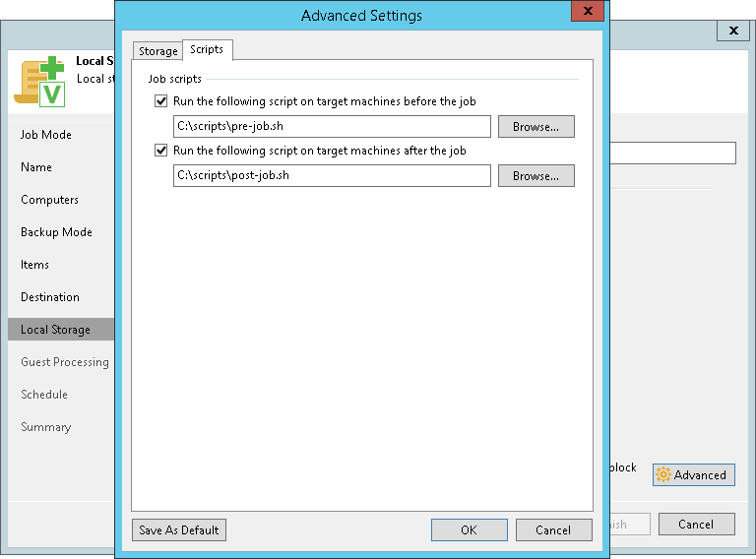Click Save As Default button
Image resolution: width=756 pixels, height=559 pixels.
click(179, 530)
